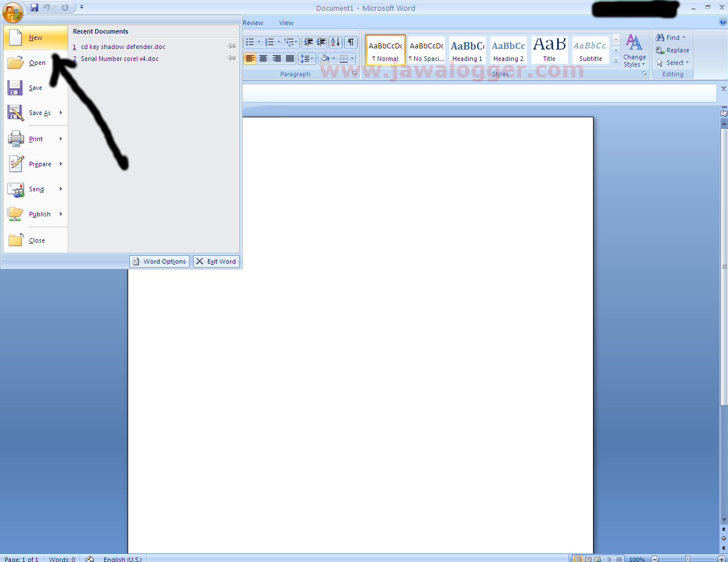The width and height of the screenshot is (728, 562).
Task: Click the Borders icon
Action: (343, 59)
